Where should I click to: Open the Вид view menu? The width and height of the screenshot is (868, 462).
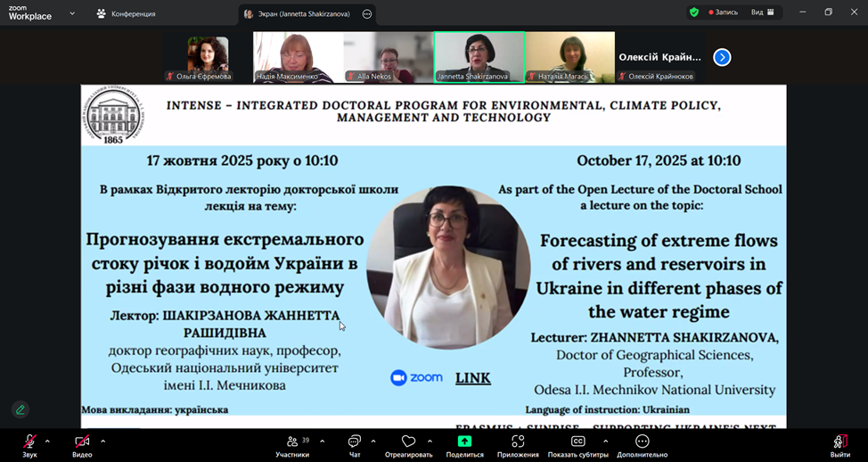pyautogui.click(x=762, y=12)
